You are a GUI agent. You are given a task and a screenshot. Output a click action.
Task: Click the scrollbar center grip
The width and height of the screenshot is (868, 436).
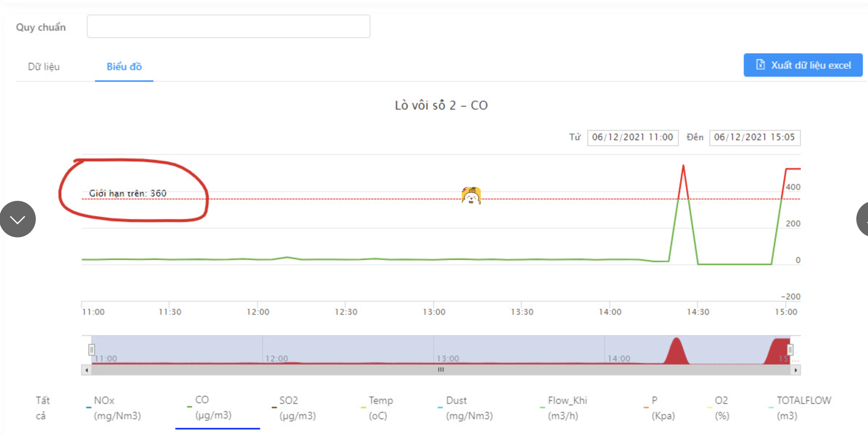coord(441,370)
